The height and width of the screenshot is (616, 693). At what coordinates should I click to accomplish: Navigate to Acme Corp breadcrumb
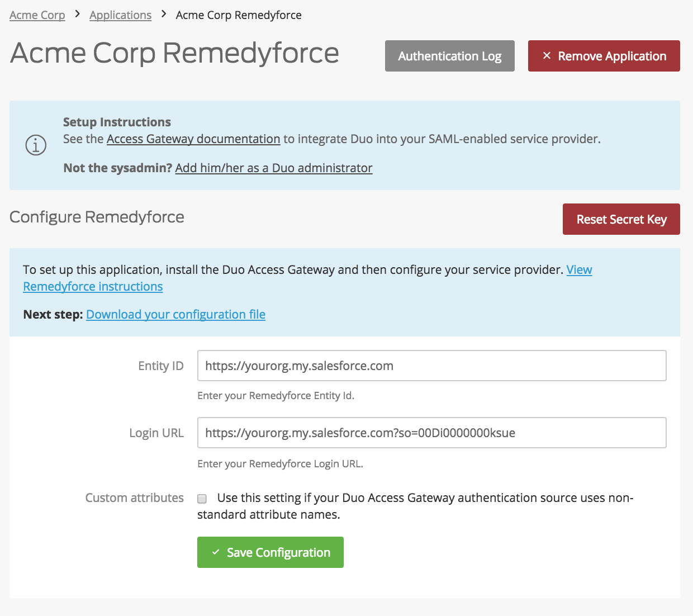tap(37, 15)
